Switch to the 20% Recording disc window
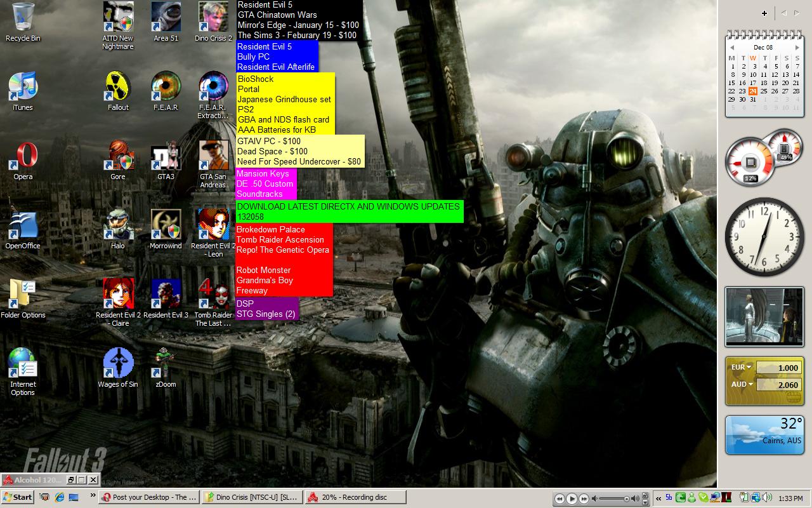812x508 pixels. (354, 497)
